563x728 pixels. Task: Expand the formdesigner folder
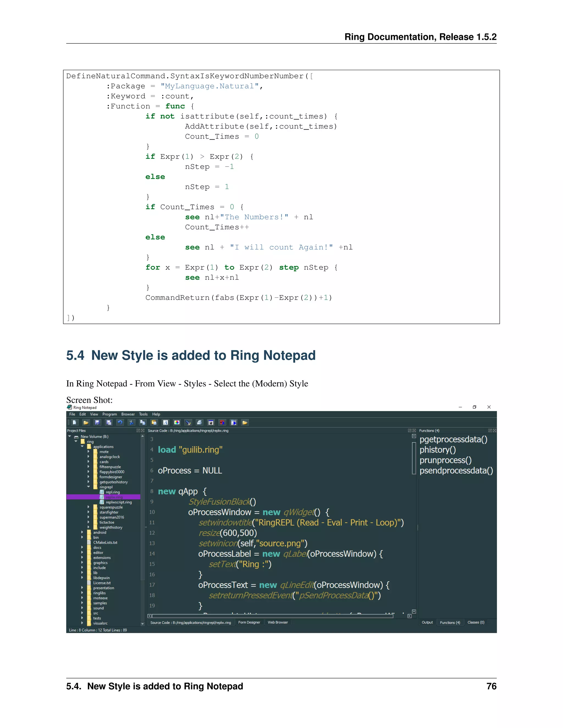(x=89, y=477)
